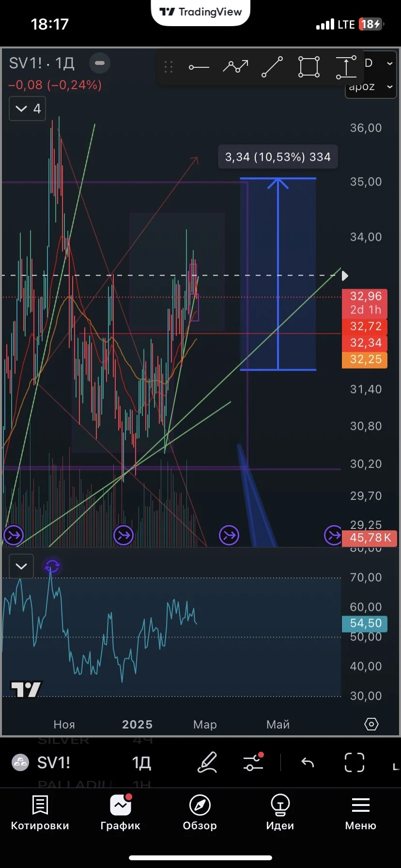Tap the minus circle next to SV1!

100,63
